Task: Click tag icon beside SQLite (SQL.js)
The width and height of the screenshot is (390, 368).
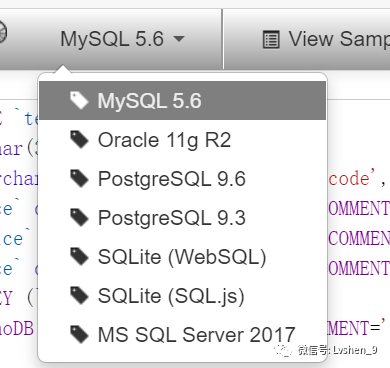Action: click(79, 296)
